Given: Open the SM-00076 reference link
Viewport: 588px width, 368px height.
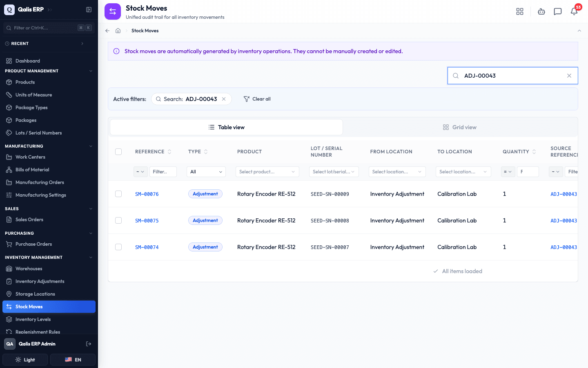Looking at the screenshot, I should coord(147,194).
